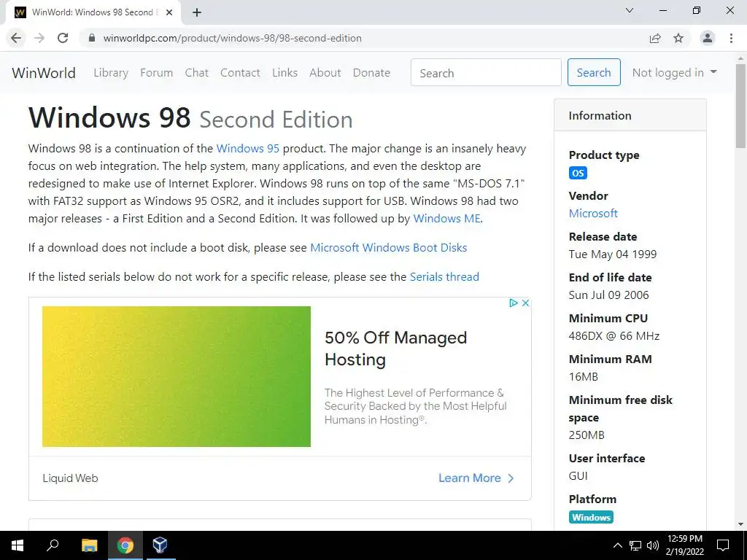Click Learn More on the Liquid Web ad
Image resolution: width=747 pixels, height=560 pixels.
pyautogui.click(x=476, y=478)
